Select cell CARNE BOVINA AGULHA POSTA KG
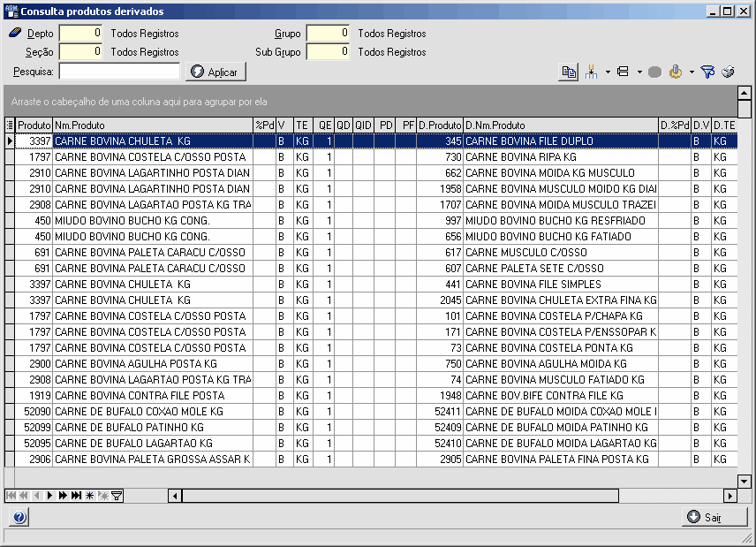Screen dimensions: 756x547 (x=153, y=364)
